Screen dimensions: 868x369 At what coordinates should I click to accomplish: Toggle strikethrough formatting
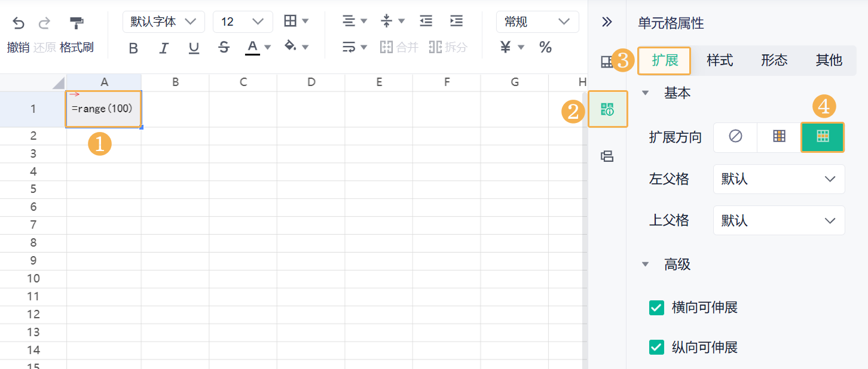click(x=224, y=48)
